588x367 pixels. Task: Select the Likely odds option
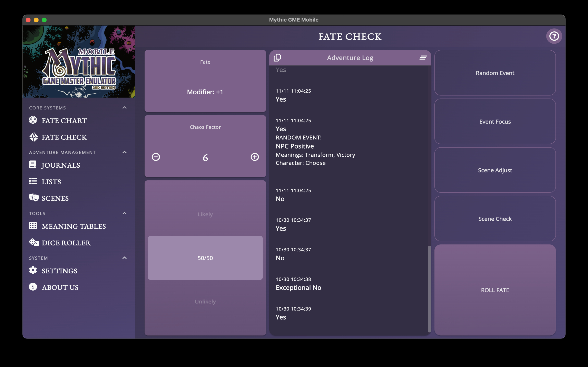click(205, 214)
